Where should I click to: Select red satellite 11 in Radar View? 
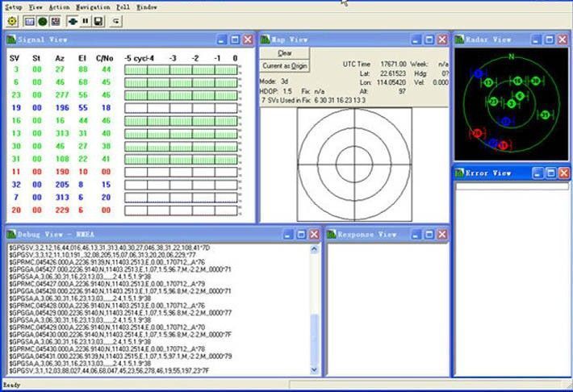[x=503, y=145]
